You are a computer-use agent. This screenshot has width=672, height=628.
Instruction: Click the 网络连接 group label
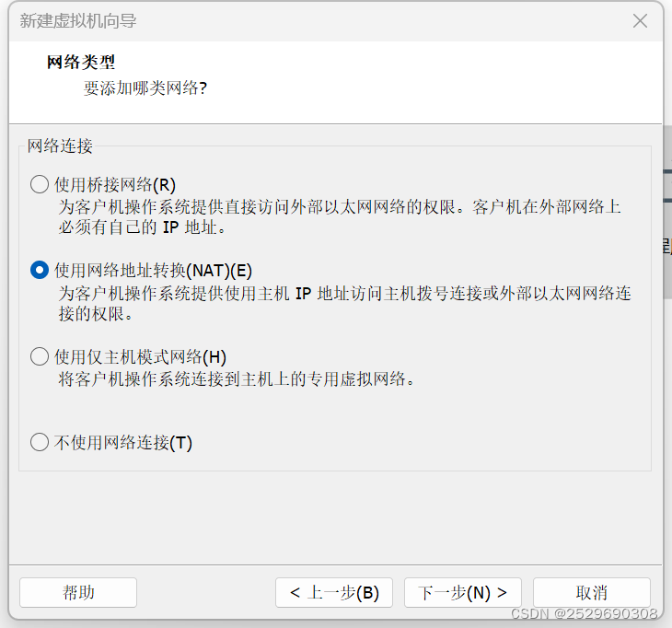[x=60, y=145]
